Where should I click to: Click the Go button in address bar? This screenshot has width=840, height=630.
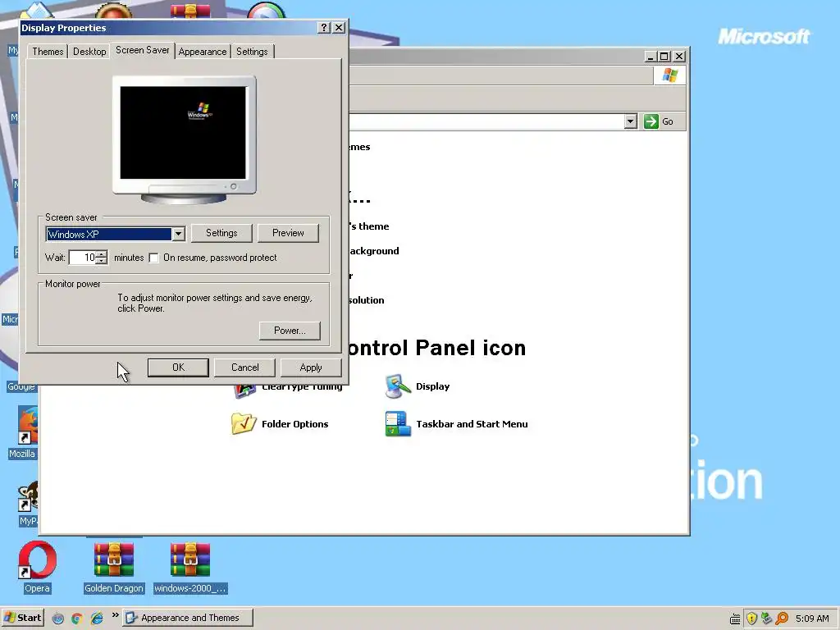[659, 121]
